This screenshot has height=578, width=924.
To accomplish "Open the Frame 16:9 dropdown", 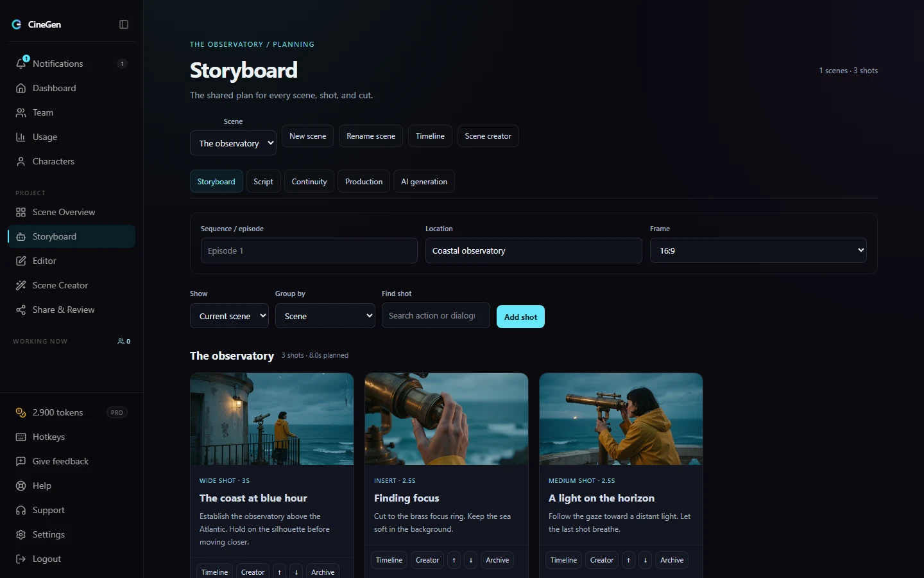I will pos(758,250).
